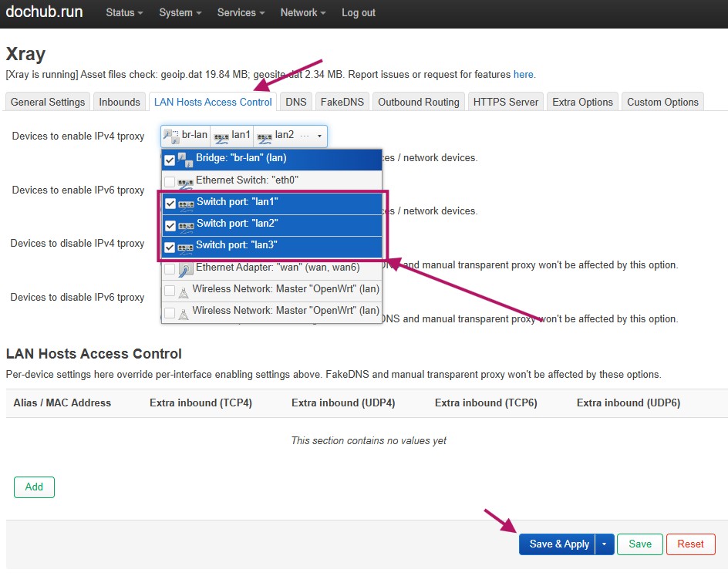The width and height of the screenshot is (728, 576).
Task: Click the second Wireless Network OpenWrt antenna icon
Action: pyautogui.click(x=184, y=314)
